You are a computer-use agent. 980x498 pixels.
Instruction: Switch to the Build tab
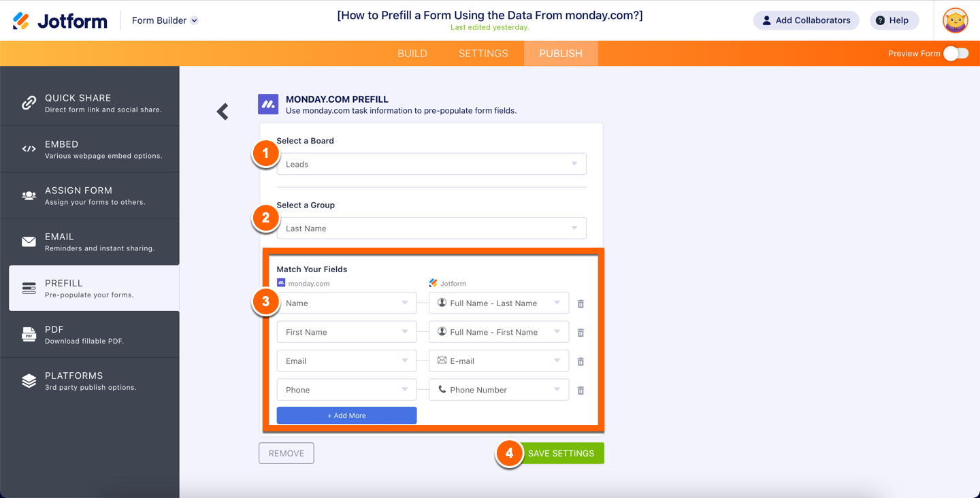(x=412, y=54)
